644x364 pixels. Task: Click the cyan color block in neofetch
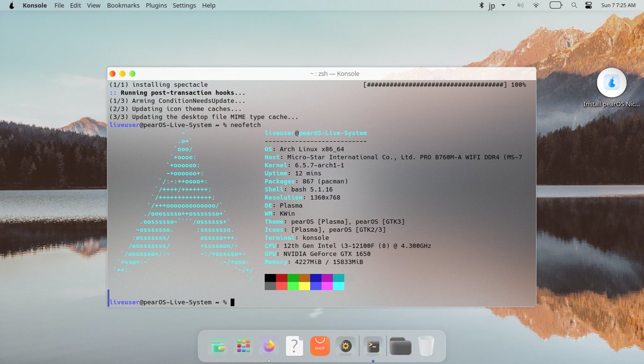tap(339, 286)
